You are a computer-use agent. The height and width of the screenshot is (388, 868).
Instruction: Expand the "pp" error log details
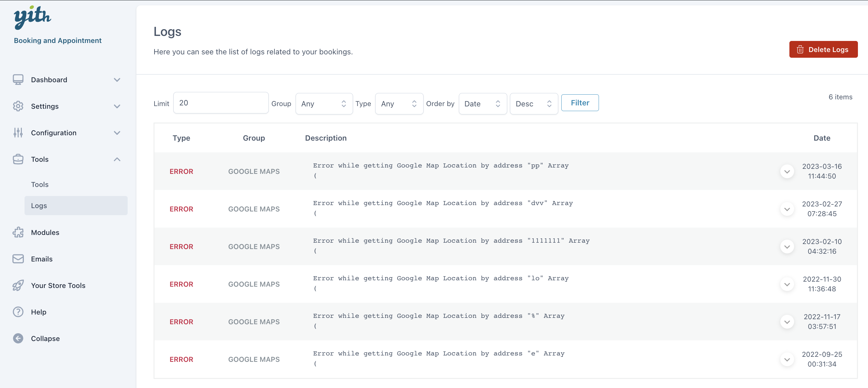click(x=787, y=172)
